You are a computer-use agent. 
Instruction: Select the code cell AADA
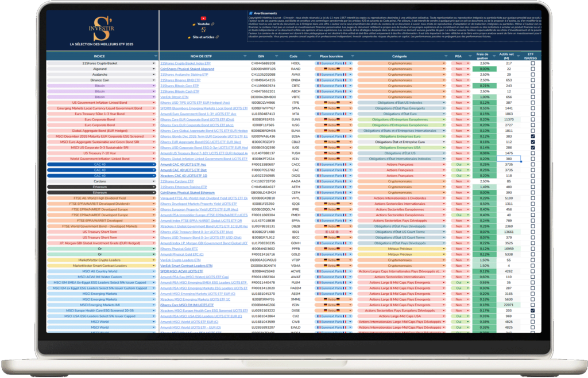(296, 181)
